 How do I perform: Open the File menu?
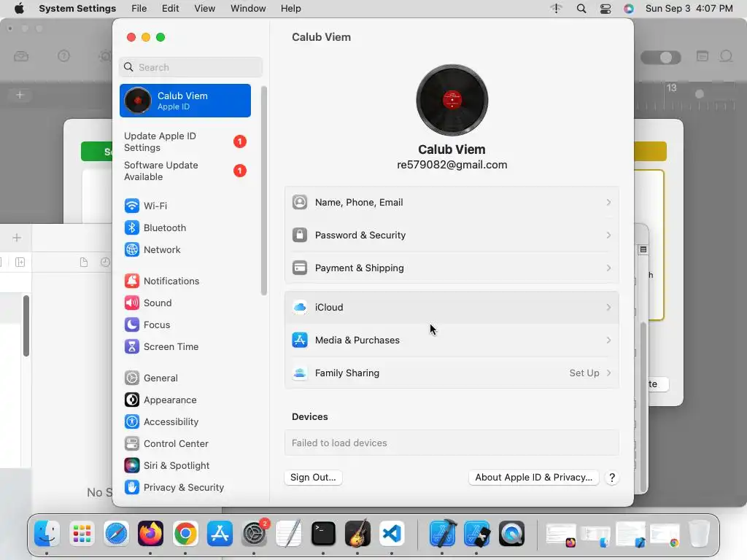point(139,9)
